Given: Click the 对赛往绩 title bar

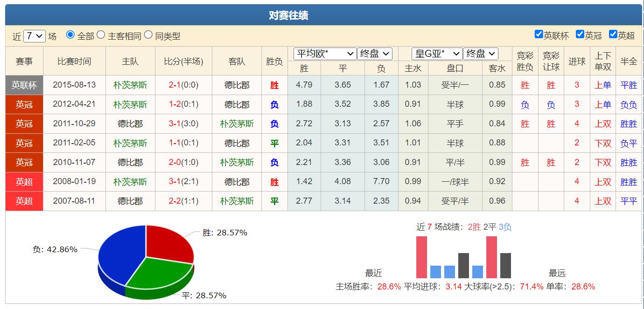Looking at the screenshot, I should coord(322,14).
